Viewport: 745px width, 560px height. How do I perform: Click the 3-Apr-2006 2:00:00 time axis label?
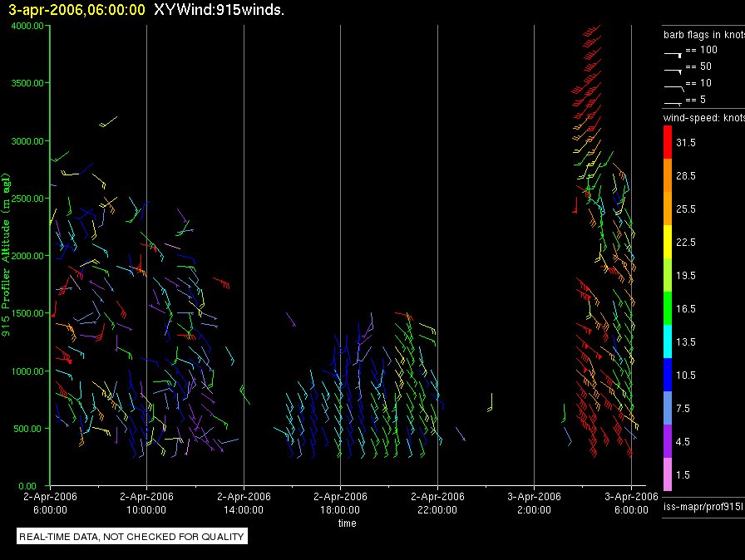tap(534, 504)
